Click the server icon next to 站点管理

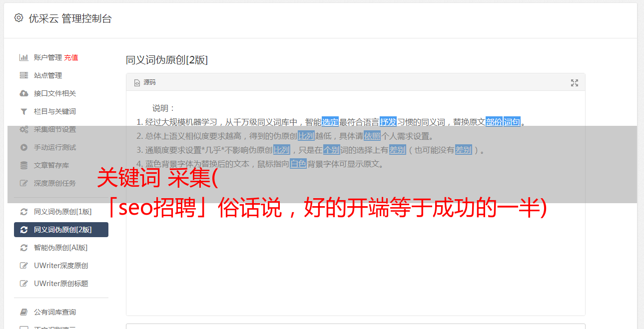[23, 75]
